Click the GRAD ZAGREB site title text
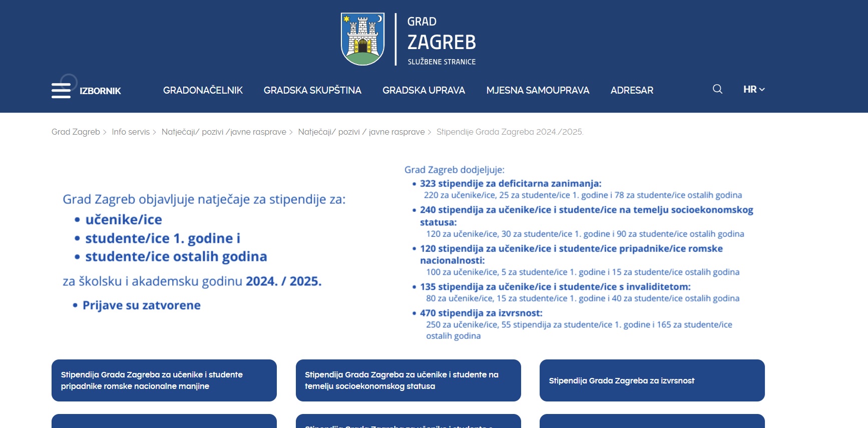Viewport: 868px width, 428px height. click(441, 40)
